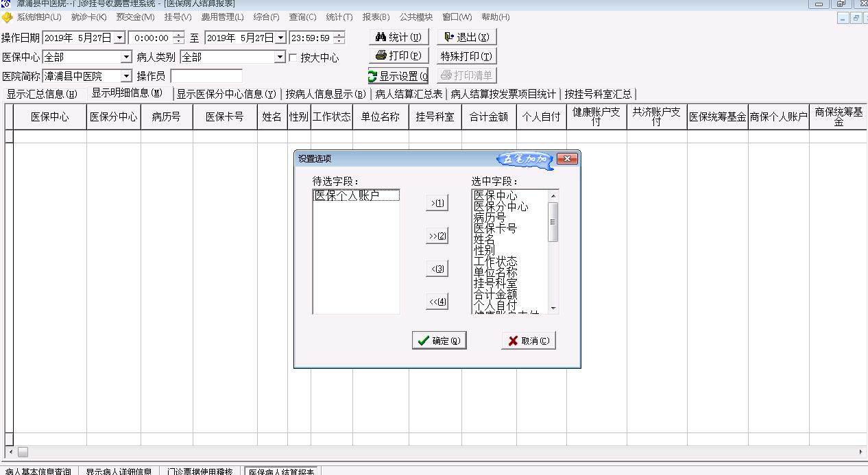Screen dimensions: 868x475
Task: Open the 查询(C) menu
Action: [302, 17]
